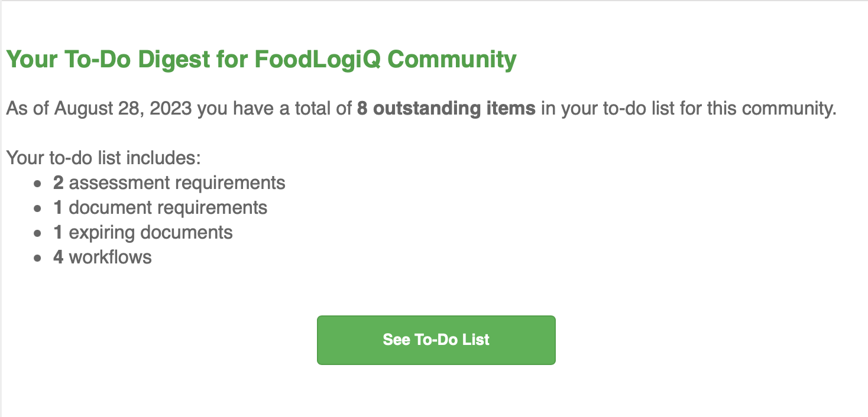Click the bullet beside expiring documents
868x417 pixels.
click(38, 234)
